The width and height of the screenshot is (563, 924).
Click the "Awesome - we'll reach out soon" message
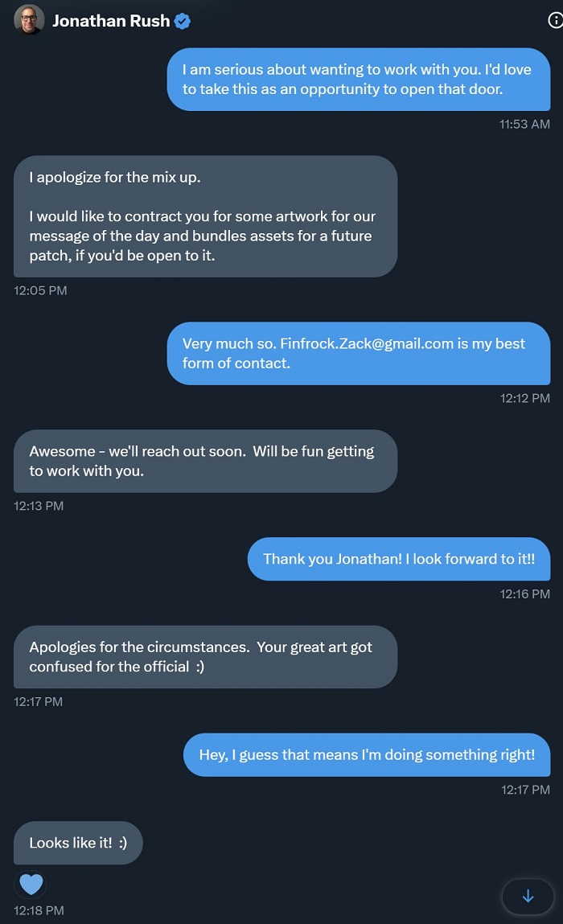205,461
